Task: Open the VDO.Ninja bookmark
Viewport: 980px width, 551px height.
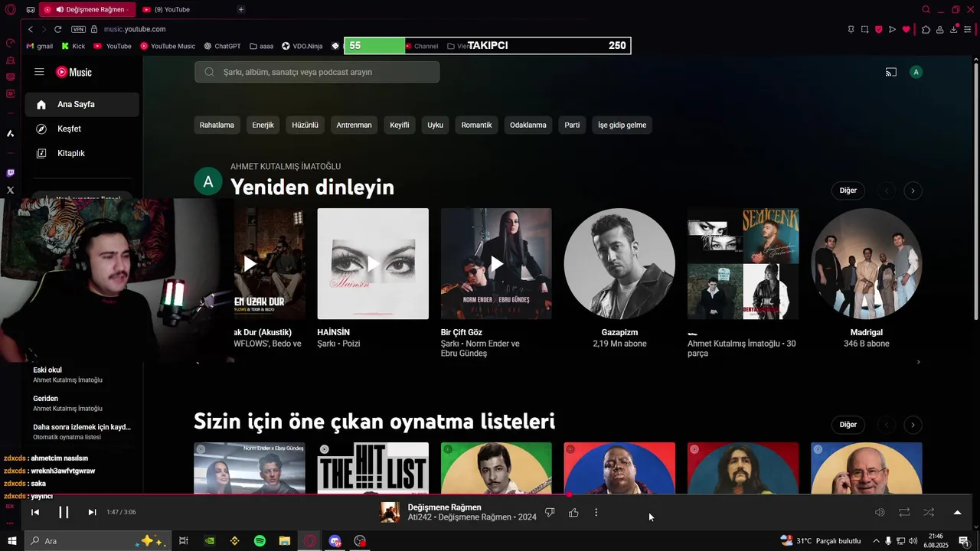Action: (302, 46)
